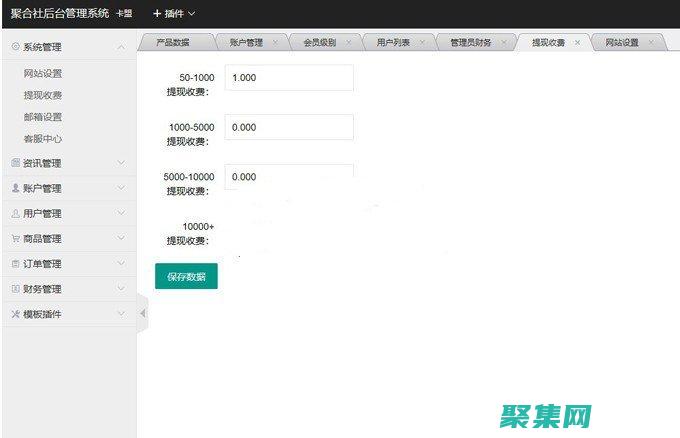Screen dimensions: 680x438
Task: Expand the 模板插件 chevron
Action: pos(121,314)
